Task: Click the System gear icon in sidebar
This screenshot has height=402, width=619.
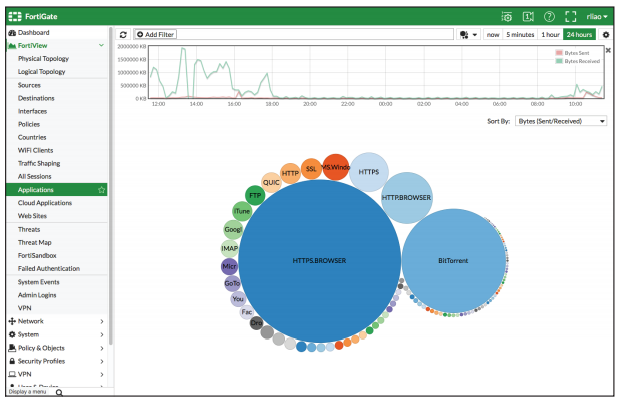Action: pyautogui.click(x=12, y=334)
